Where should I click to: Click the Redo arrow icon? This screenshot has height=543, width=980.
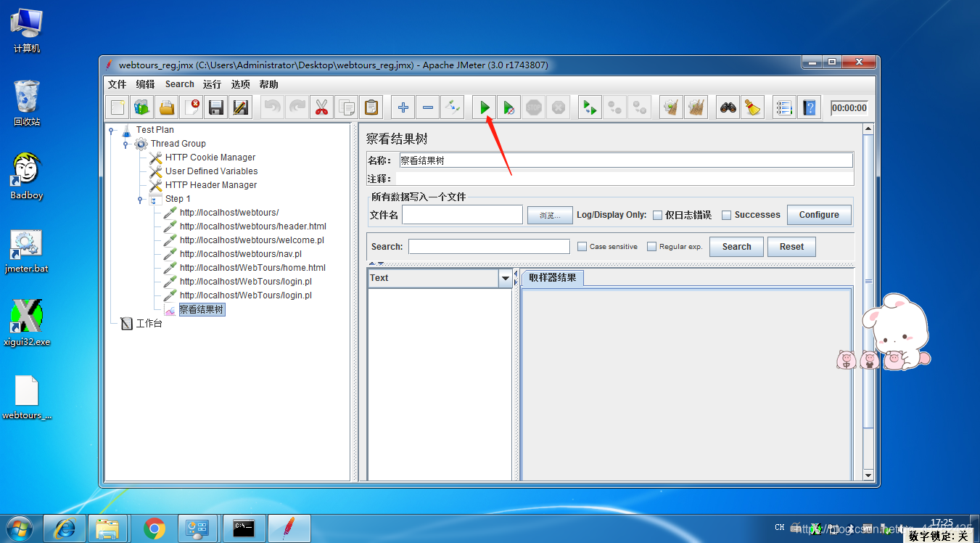pos(297,108)
